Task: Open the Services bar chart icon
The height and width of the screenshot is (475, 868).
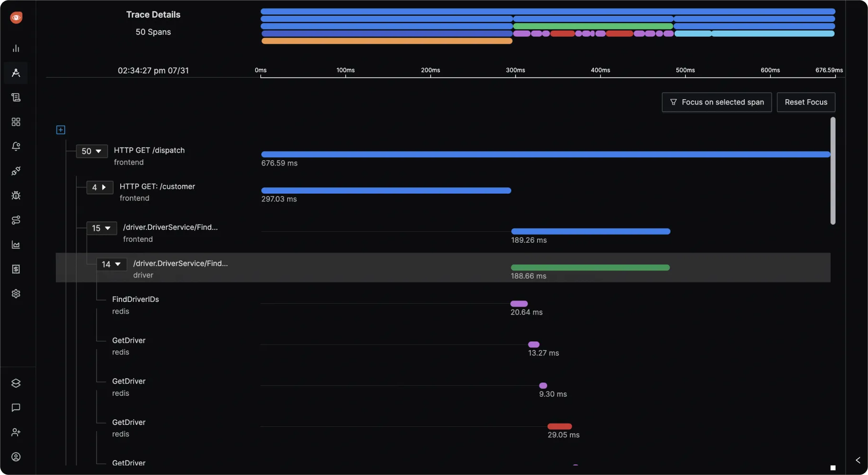Action: [x=16, y=48]
